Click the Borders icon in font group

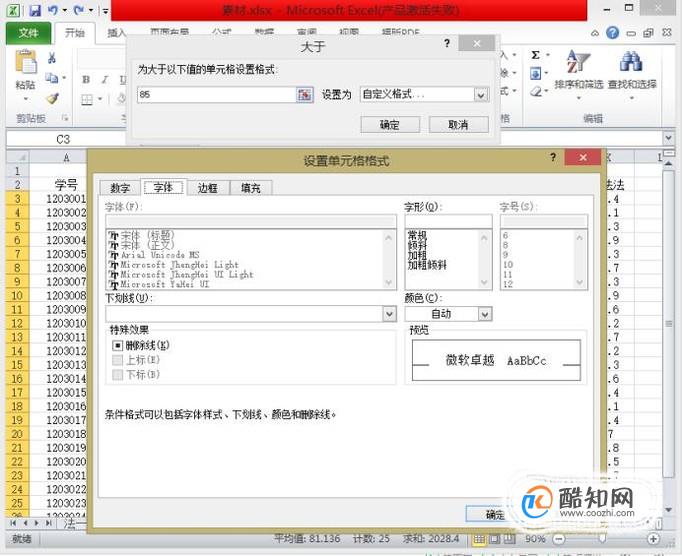tap(87, 100)
